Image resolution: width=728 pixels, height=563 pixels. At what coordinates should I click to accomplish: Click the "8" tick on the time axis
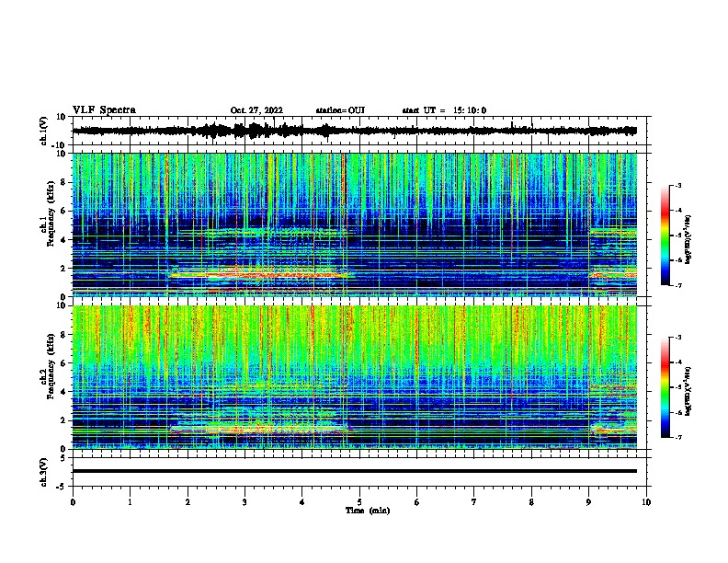pos(531,502)
